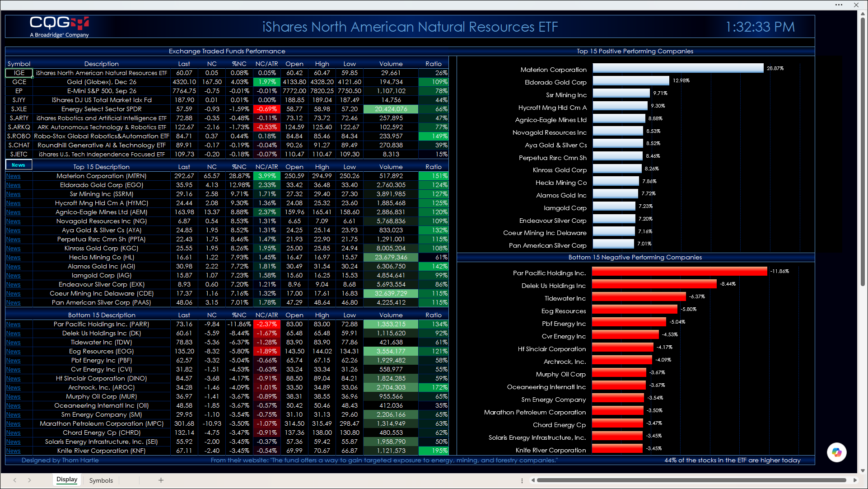868x489 pixels.
Task: Add a new sheet with plus icon
Action: tap(161, 480)
